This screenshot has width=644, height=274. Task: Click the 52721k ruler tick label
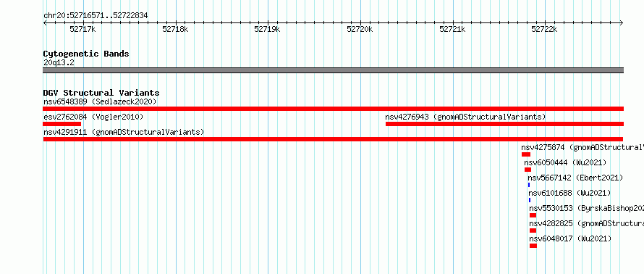[452, 29]
